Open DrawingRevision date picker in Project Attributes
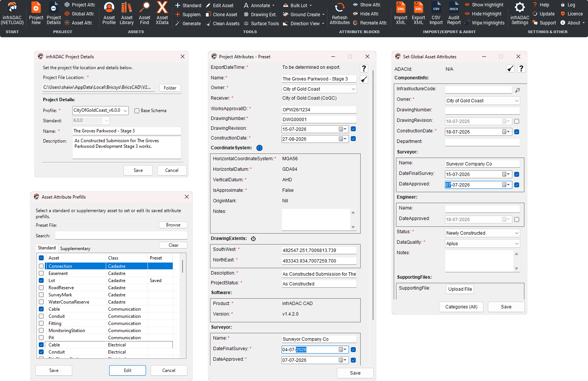Screen dimensions: 588x381 (343, 129)
